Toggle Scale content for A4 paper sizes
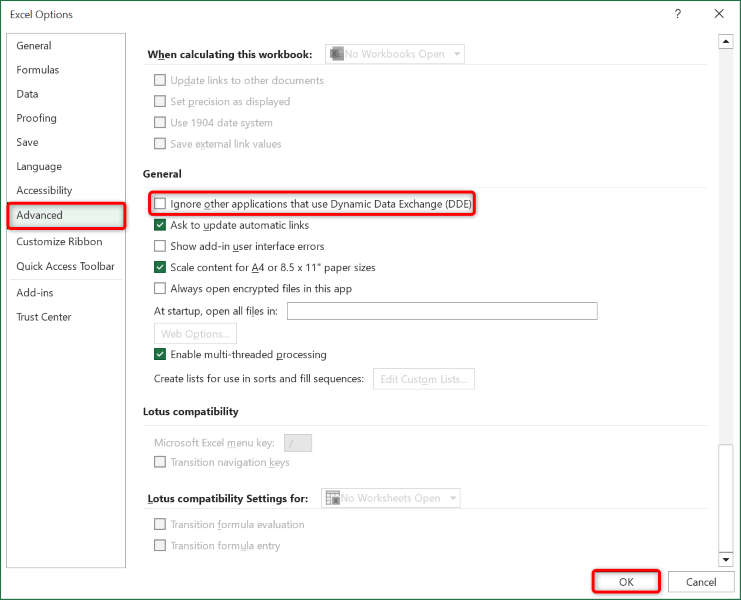Screen dimensions: 741x600 pyautogui.click(x=160, y=267)
